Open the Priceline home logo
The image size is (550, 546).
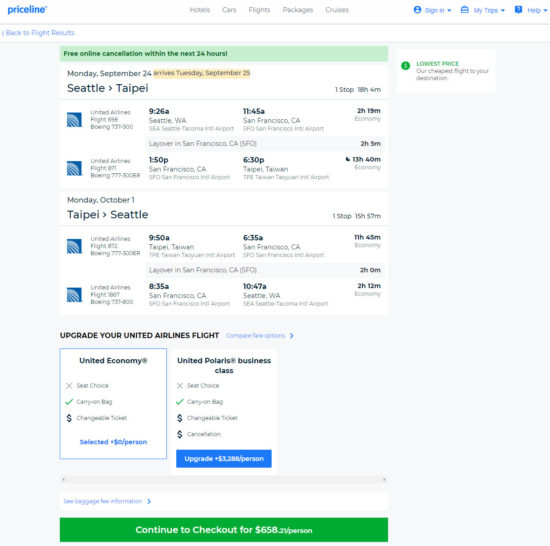pos(27,10)
